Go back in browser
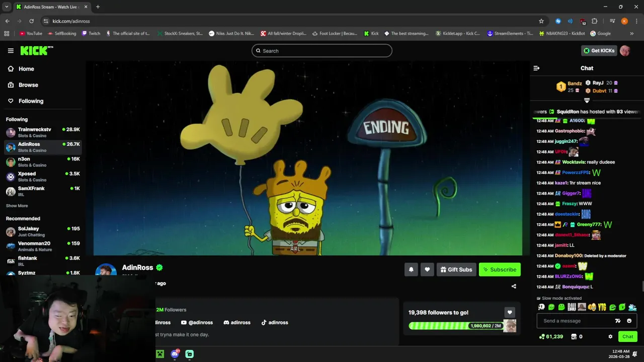The width and height of the screenshot is (644, 362). point(7,21)
